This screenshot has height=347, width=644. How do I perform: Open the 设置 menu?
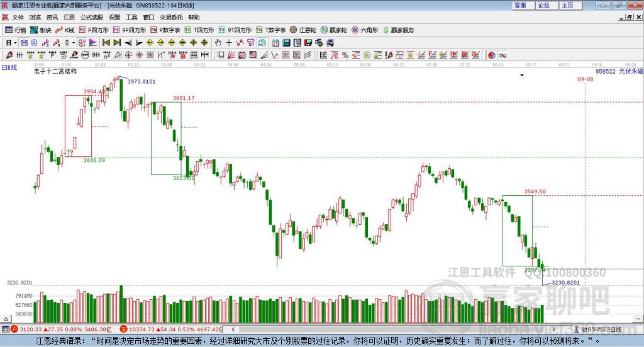pyautogui.click(x=114, y=17)
